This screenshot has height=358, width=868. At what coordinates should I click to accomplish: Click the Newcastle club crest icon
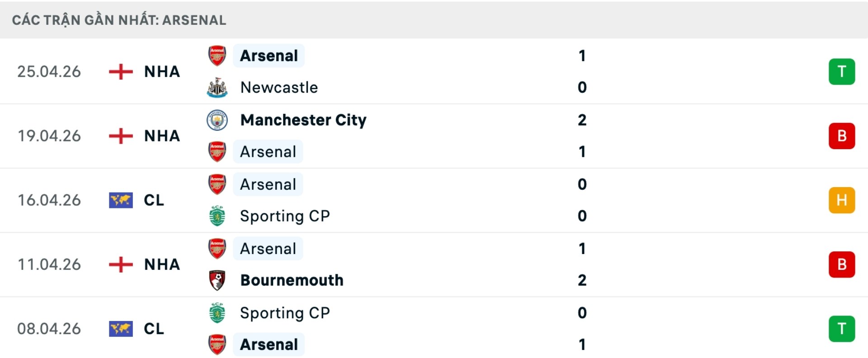pos(217,87)
